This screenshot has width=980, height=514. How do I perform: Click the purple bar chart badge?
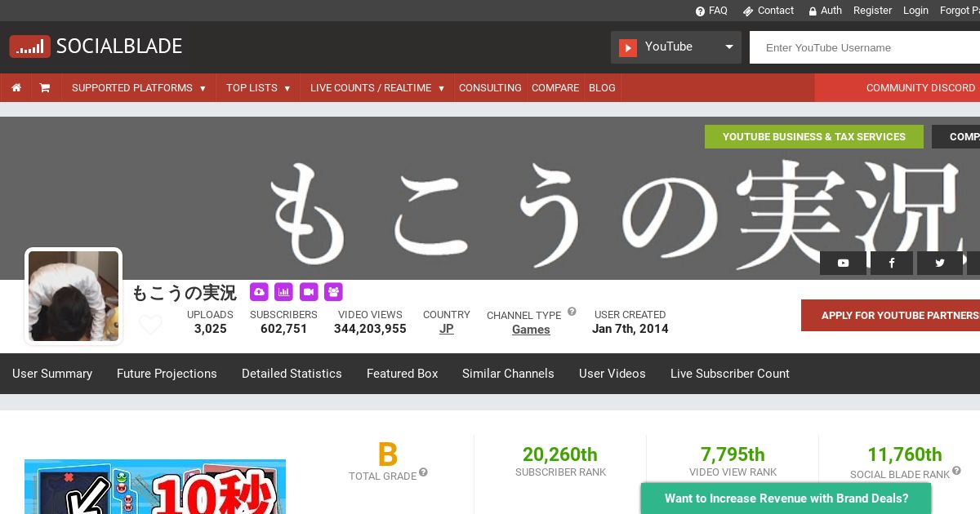coord(283,291)
